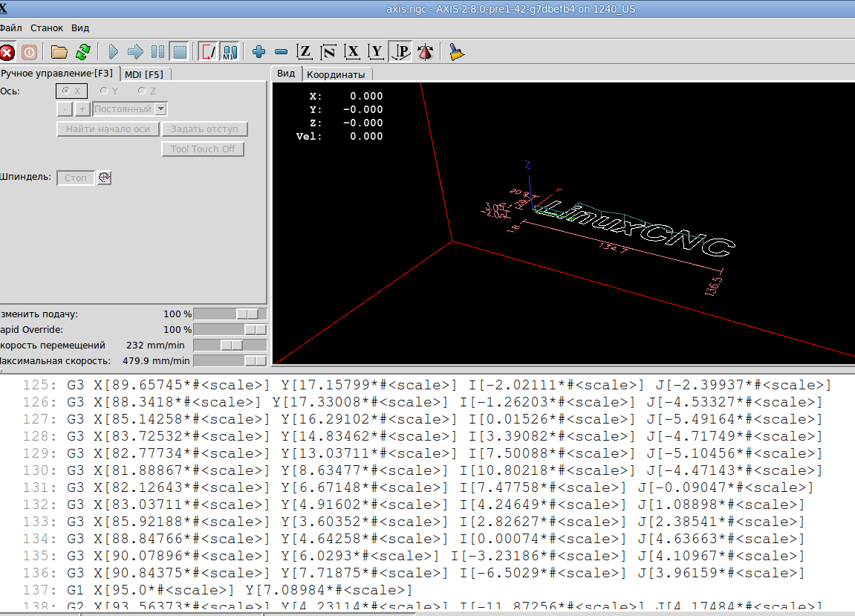Click the Vel readout
Screen dimensions: 855x616
[339, 137]
